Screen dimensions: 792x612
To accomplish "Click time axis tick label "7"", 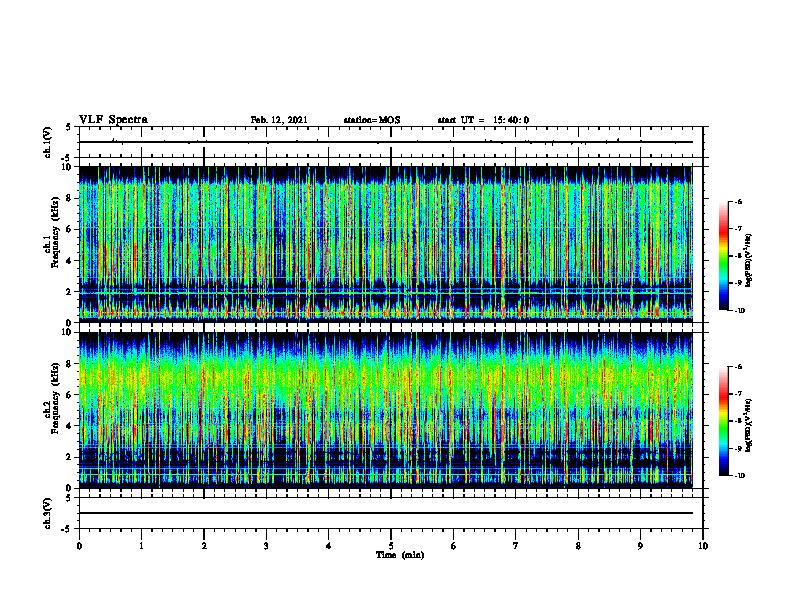I will click(x=516, y=546).
